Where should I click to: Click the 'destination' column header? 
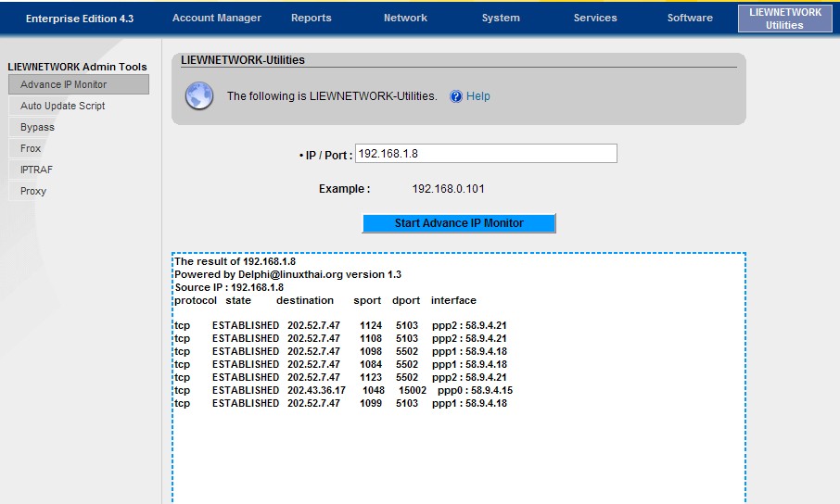point(305,300)
